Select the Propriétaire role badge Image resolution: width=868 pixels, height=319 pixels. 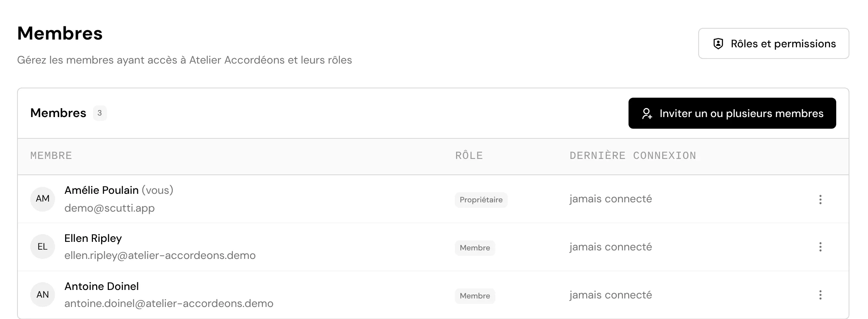click(481, 200)
